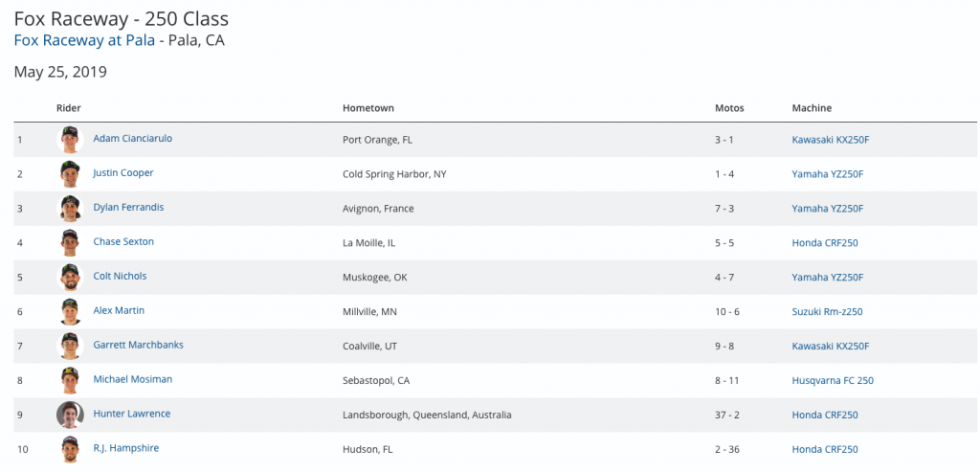Click Hunter Lawrence's round avatar
The height and width of the screenshot is (472, 980).
70,416
